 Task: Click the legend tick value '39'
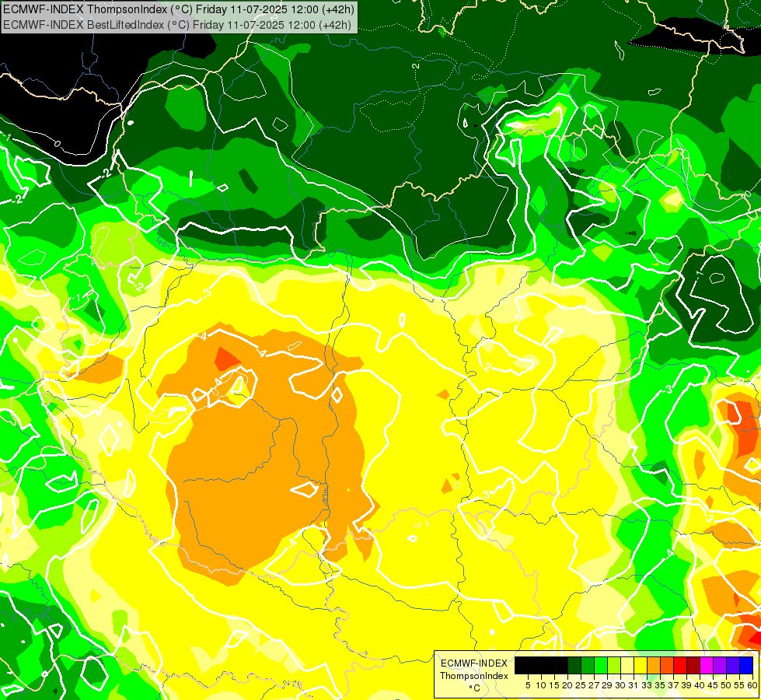tap(686, 685)
